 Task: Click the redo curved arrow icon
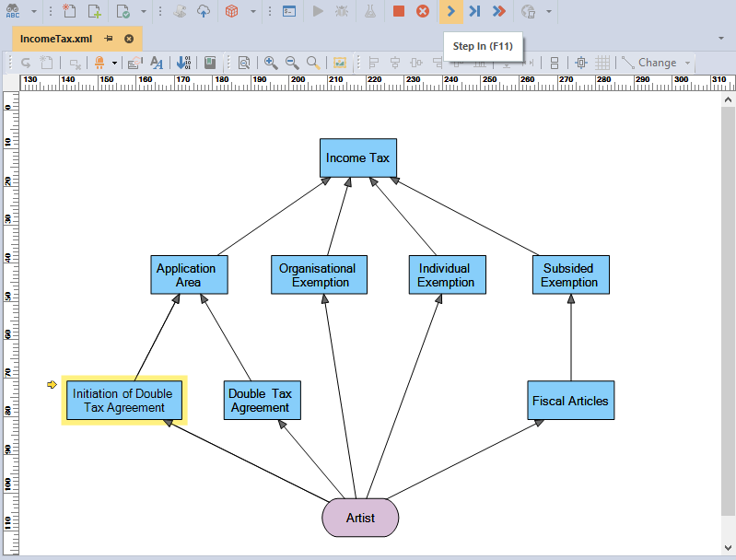point(26,63)
